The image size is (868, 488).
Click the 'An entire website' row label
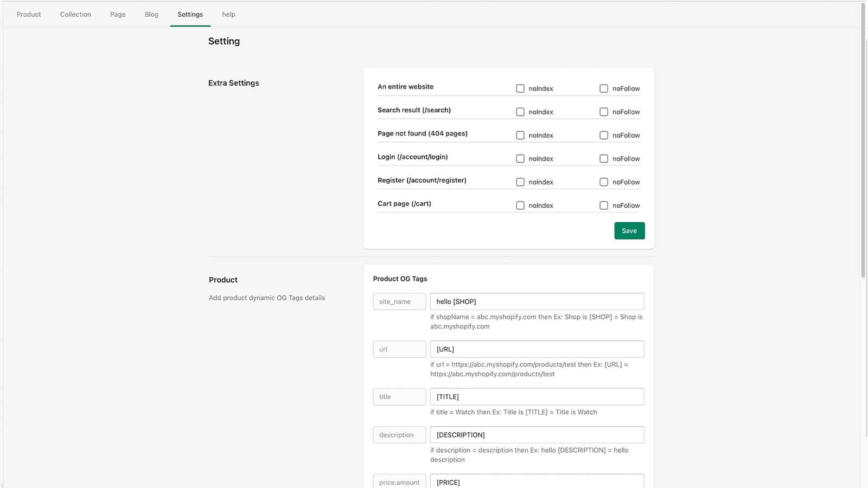405,87
